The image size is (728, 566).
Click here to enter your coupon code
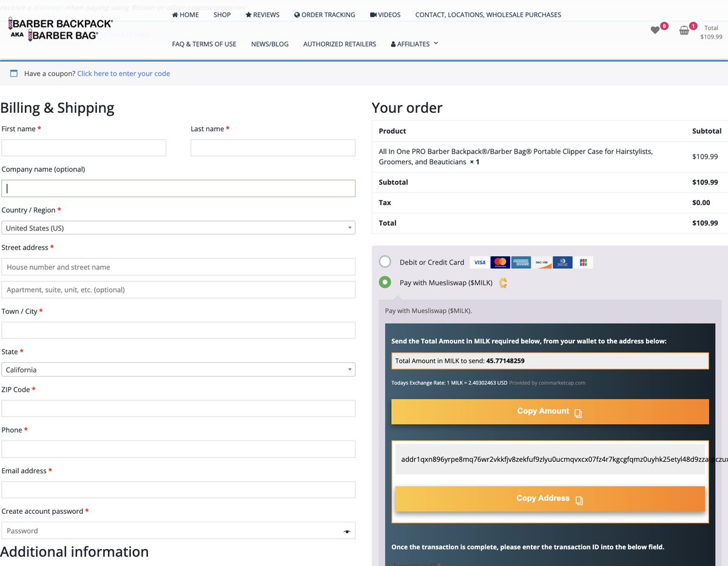[124, 73]
